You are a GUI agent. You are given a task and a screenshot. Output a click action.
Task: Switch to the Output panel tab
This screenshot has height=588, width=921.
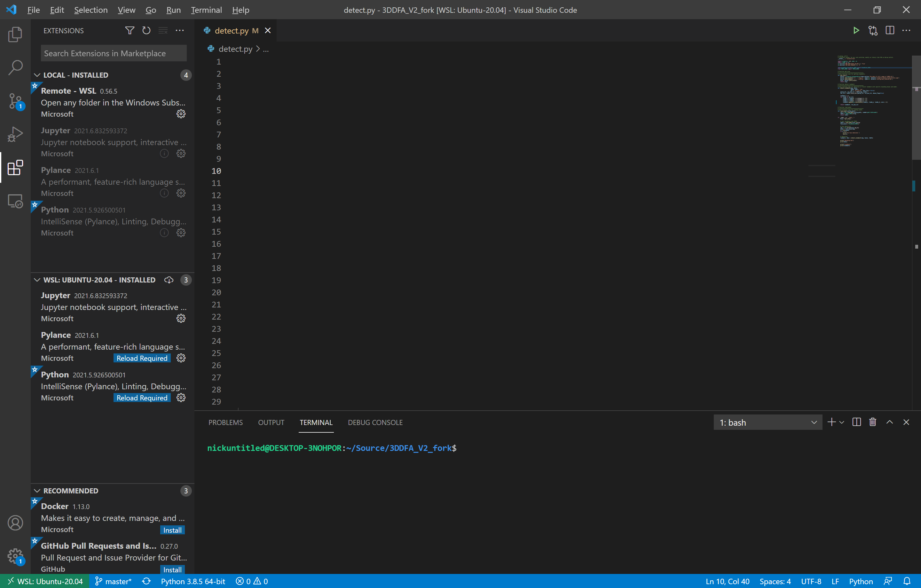click(x=271, y=422)
